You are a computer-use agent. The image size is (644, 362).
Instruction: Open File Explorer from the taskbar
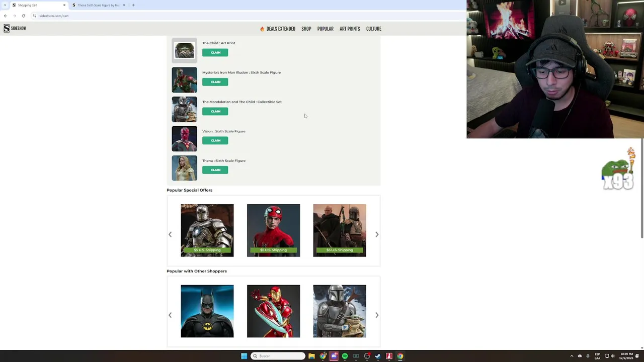(x=312, y=356)
